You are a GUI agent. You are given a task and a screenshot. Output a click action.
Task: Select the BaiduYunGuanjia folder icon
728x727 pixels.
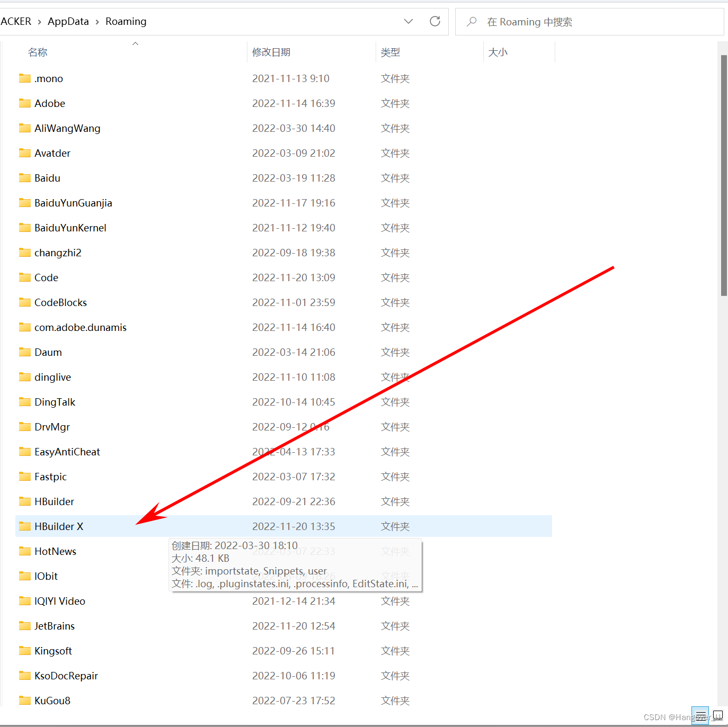coord(25,203)
